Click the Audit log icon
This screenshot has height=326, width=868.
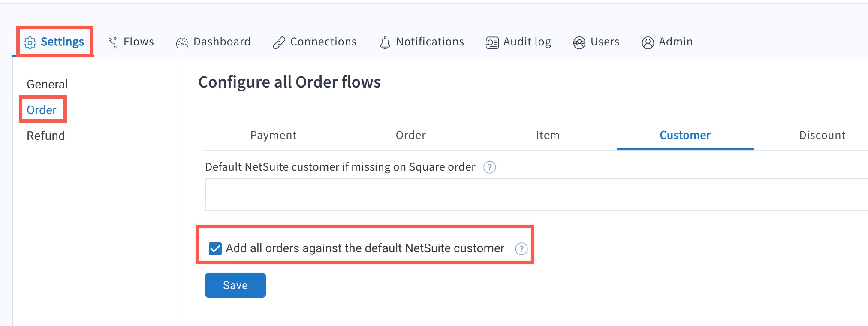point(492,43)
